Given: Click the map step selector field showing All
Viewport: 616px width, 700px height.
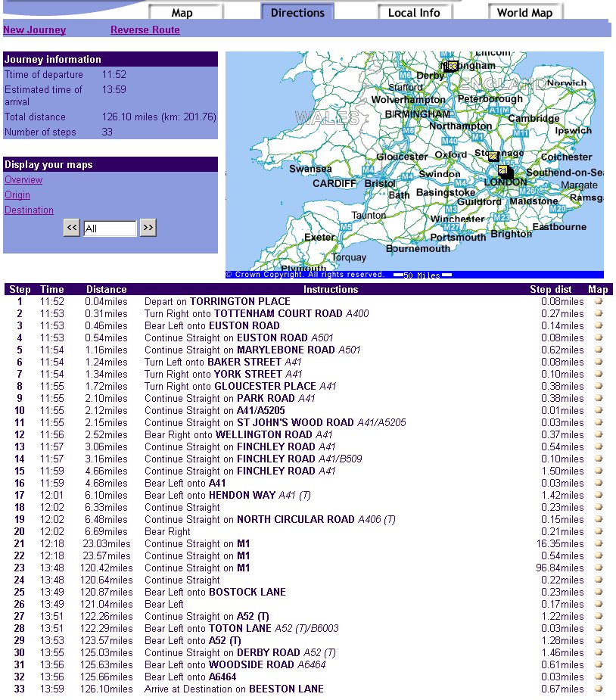Looking at the screenshot, I should [110, 229].
